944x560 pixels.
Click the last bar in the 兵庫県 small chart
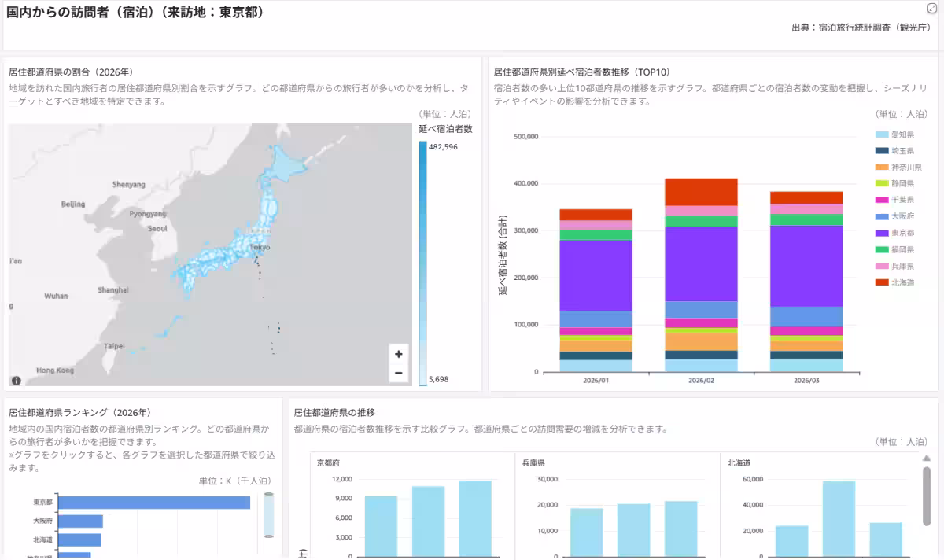pos(681,529)
